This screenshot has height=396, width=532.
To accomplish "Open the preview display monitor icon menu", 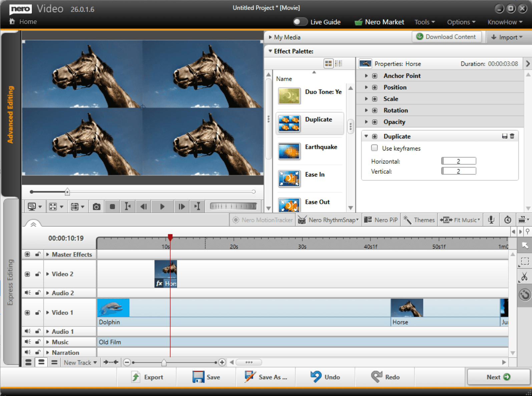I will point(35,207).
